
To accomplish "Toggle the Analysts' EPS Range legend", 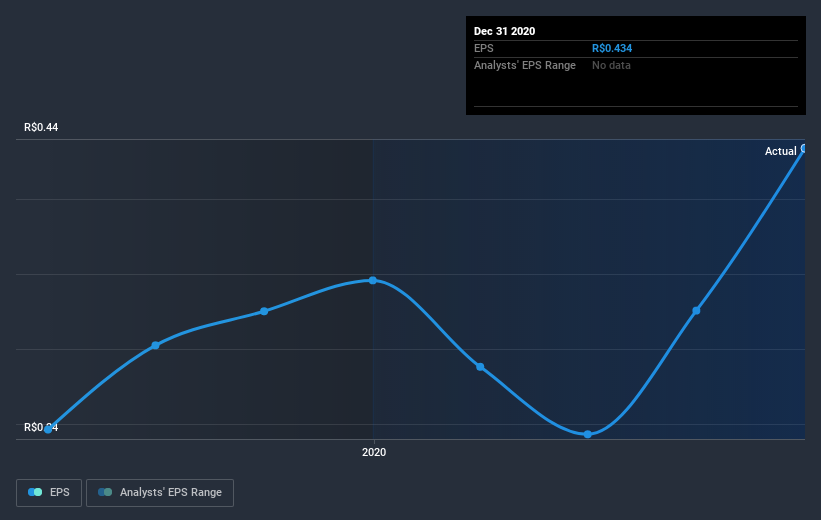I will (x=160, y=492).
